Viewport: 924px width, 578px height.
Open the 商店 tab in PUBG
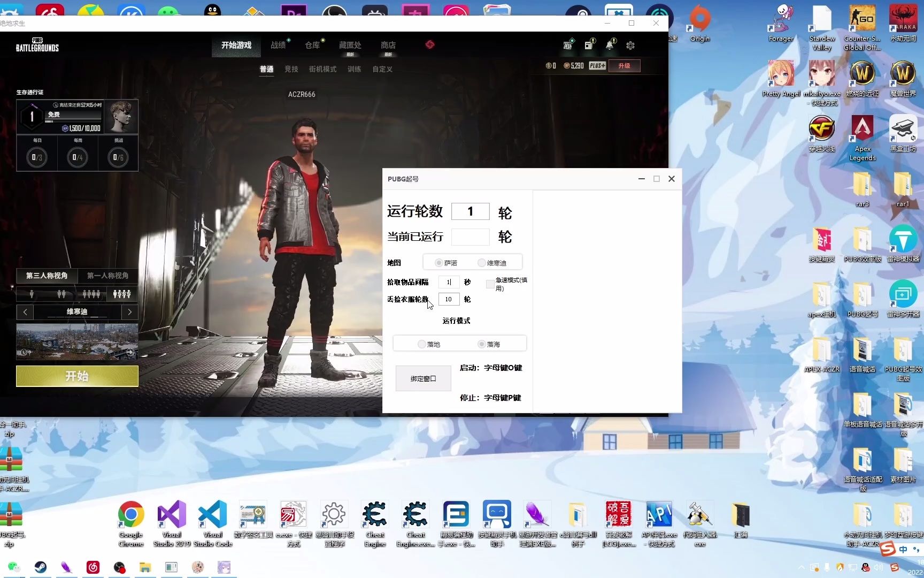[388, 45]
